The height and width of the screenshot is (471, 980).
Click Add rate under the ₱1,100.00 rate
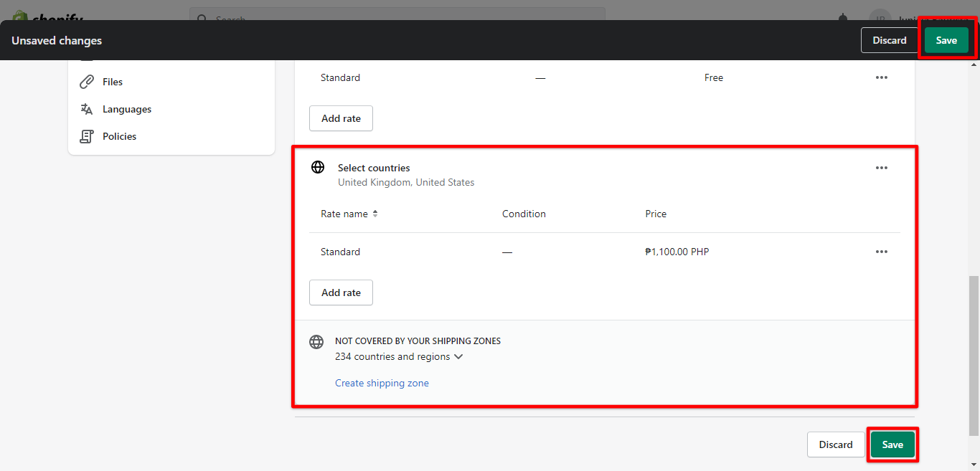[x=341, y=292]
